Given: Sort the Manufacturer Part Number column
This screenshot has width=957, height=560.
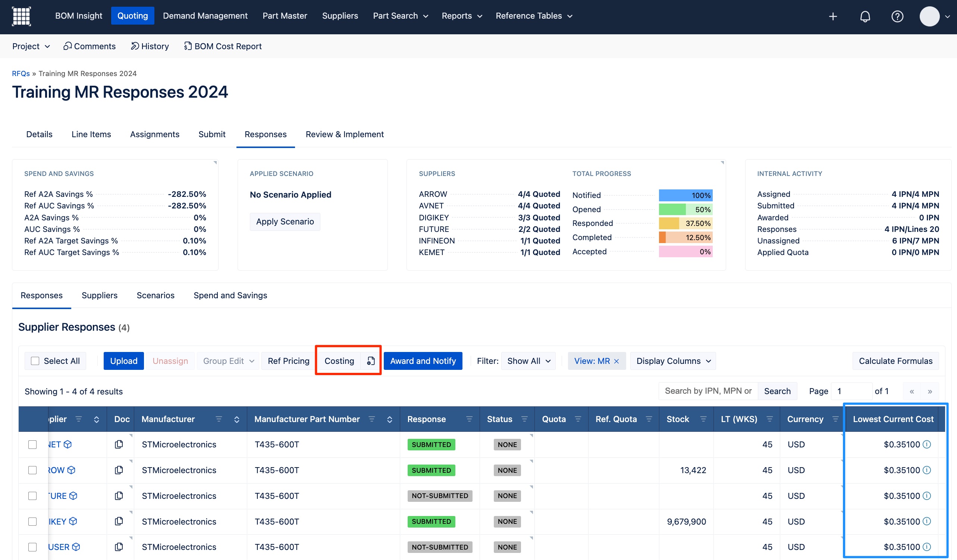Looking at the screenshot, I should pyautogui.click(x=390, y=419).
